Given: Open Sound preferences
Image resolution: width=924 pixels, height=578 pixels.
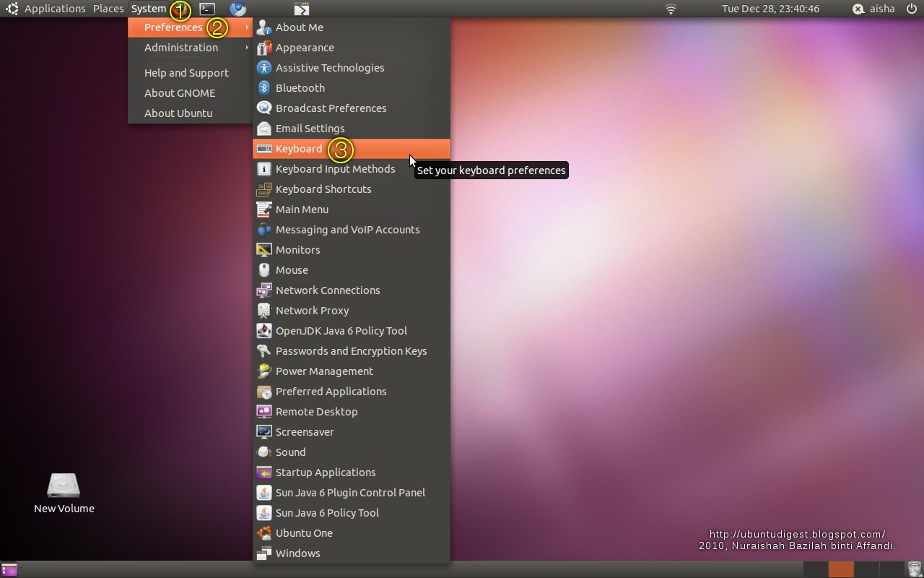Looking at the screenshot, I should click(x=290, y=452).
